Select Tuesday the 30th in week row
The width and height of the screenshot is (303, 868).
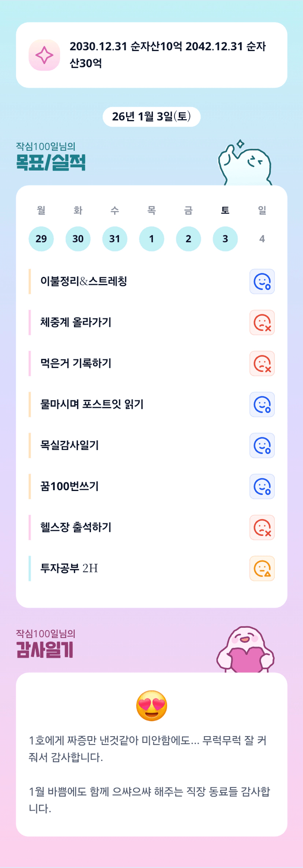pyautogui.click(x=78, y=239)
